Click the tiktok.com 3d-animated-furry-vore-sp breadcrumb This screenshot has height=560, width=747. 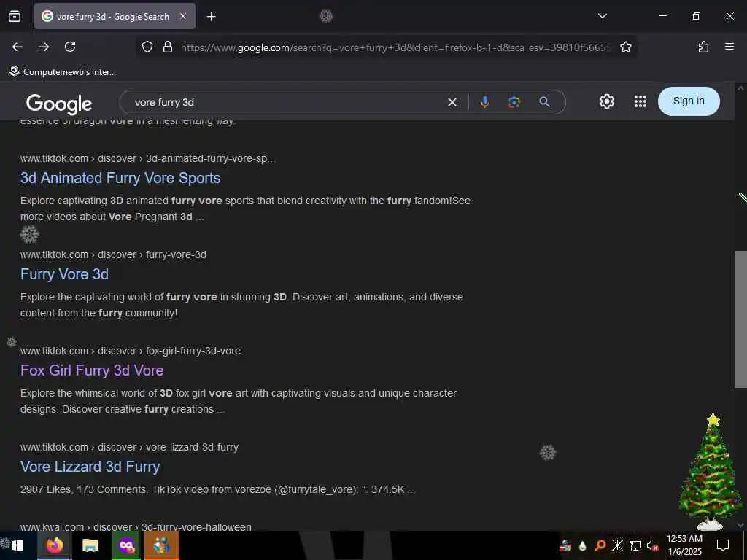click(x=147, y=158)
